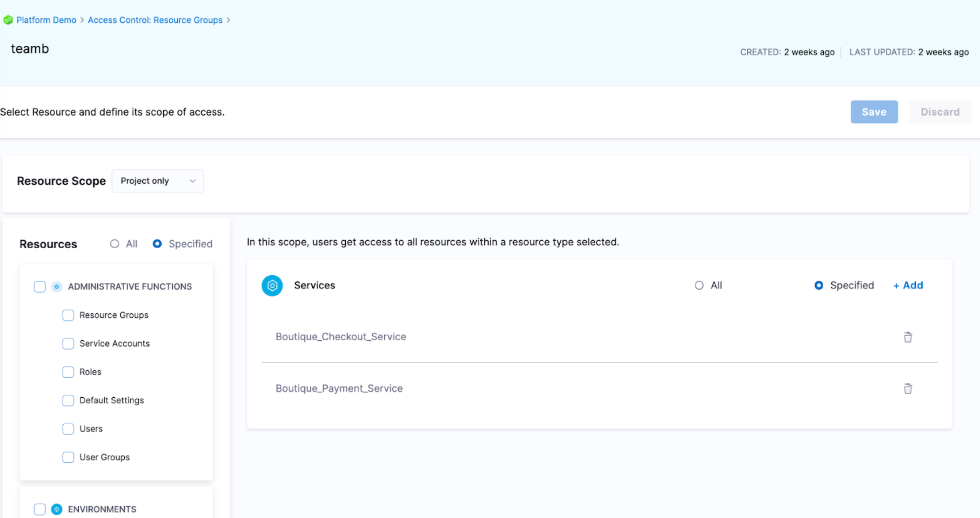The width and height of the screenshot is (980, 518).
Task: Enable the User Groups checkbox
Action: [68, 457]
